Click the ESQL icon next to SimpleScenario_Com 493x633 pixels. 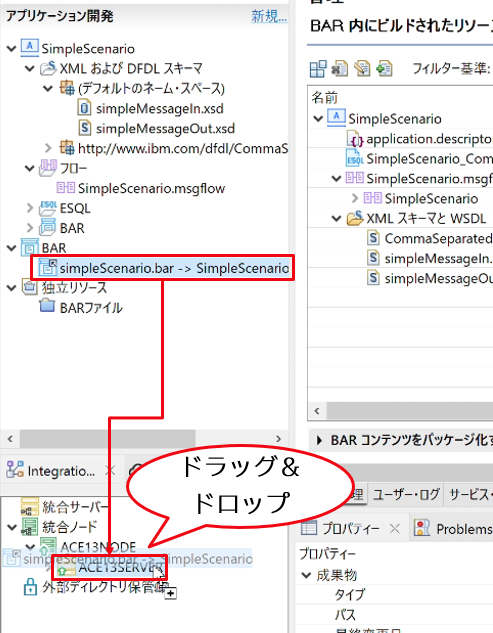click(355, 159)
